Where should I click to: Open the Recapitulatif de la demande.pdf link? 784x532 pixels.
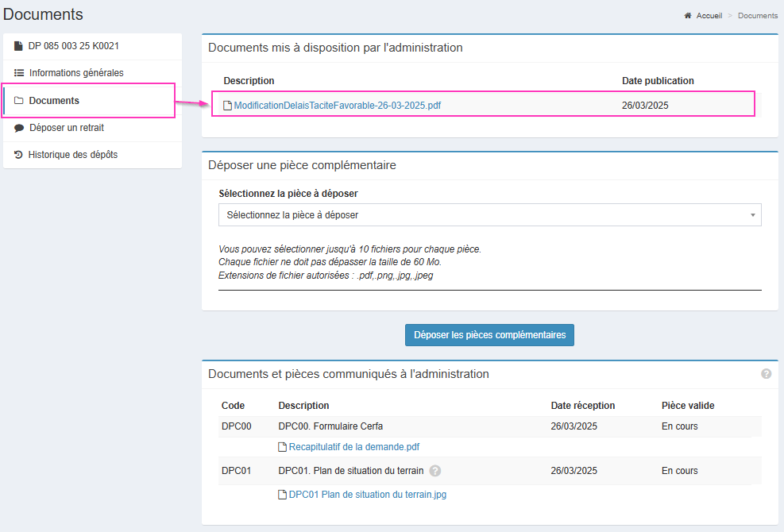click(354, 447)
